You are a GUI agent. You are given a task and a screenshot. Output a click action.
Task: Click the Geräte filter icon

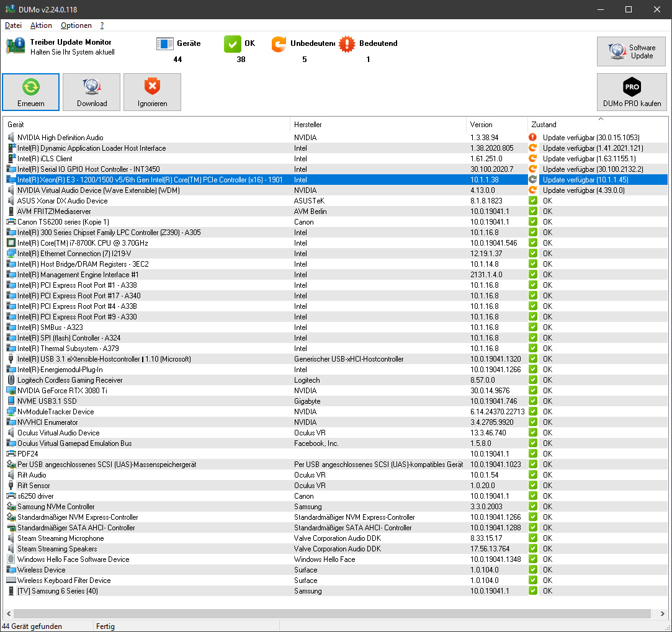[x=165, y=43]
